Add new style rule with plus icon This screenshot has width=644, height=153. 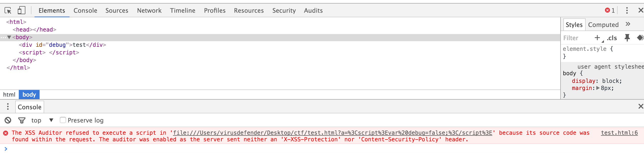click(x=597, y=38)
